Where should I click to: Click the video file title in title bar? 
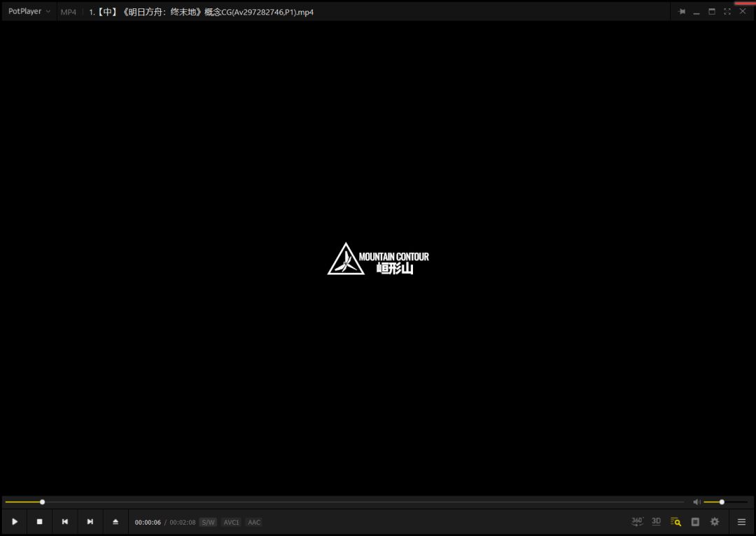click(x=201, y=12)
